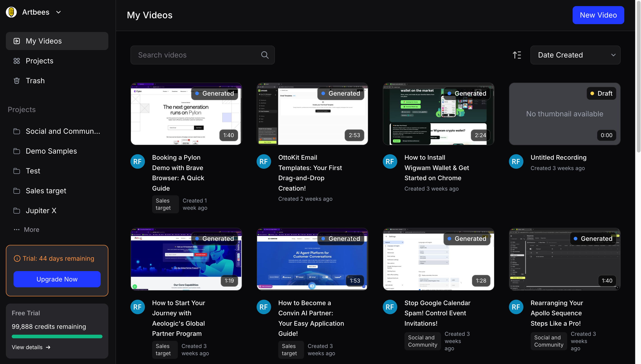Select the Test folder icon
The height and width of the screenshot is (364, 641).
click(x=16, y=171)
